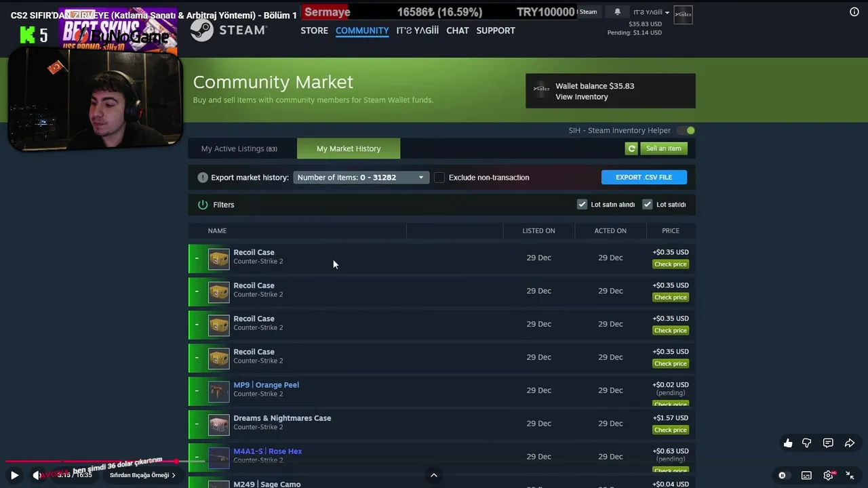Exit fullscreen mode in the player
The height and width of the screenshot is (488, 868).
[x=850, y=475]
